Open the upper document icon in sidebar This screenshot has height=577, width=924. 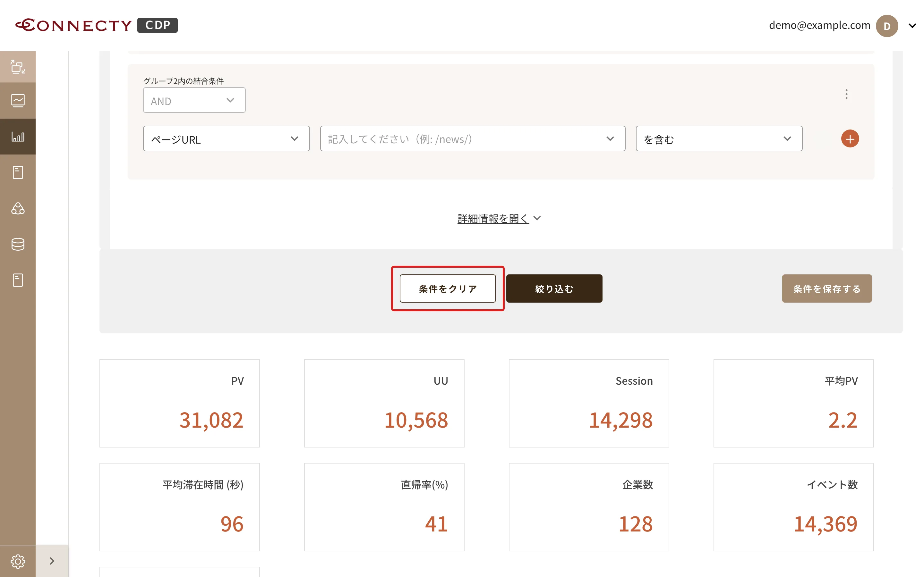[x=18, y=172]
